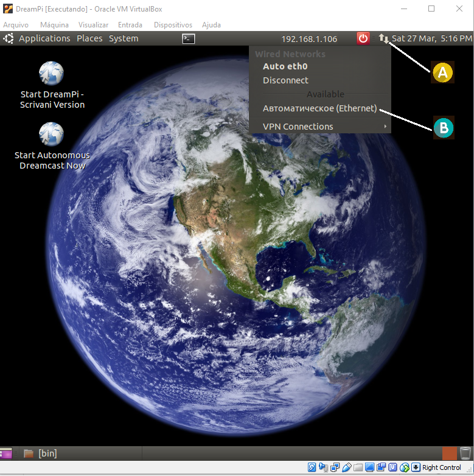Viewport: 474px width, 476px height.
Task: Click the VirtualBox title bar app icon
Action: point(8,9)
